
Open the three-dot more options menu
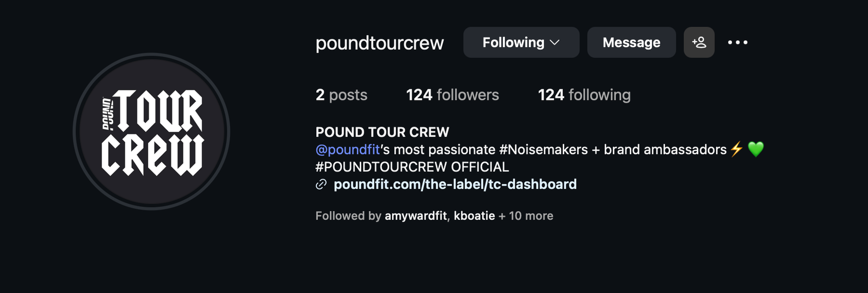point(737,42)
